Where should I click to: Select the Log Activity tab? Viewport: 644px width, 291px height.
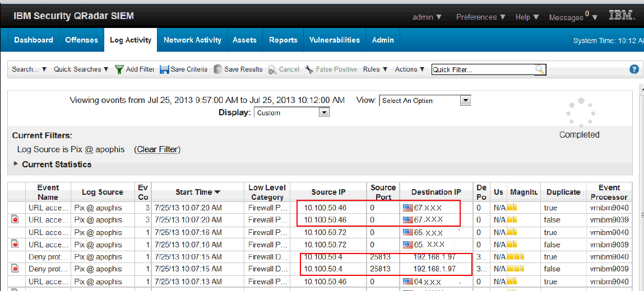click(x=131, y=40)
